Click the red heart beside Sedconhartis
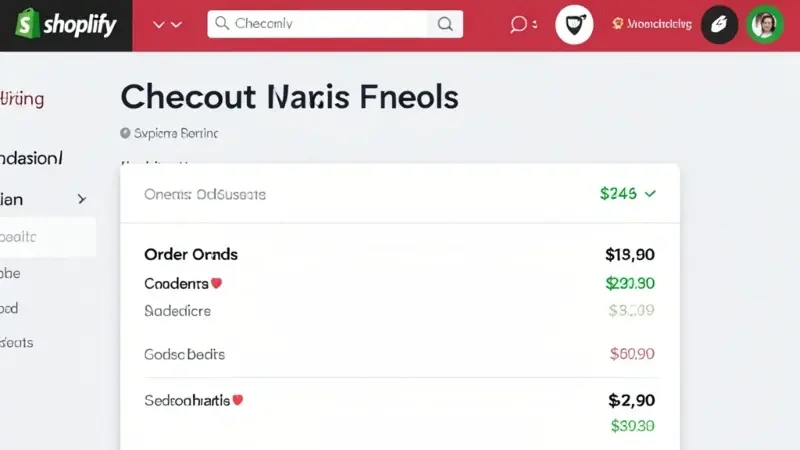Viewport: 800px width, 450px height. pos(238,400)
